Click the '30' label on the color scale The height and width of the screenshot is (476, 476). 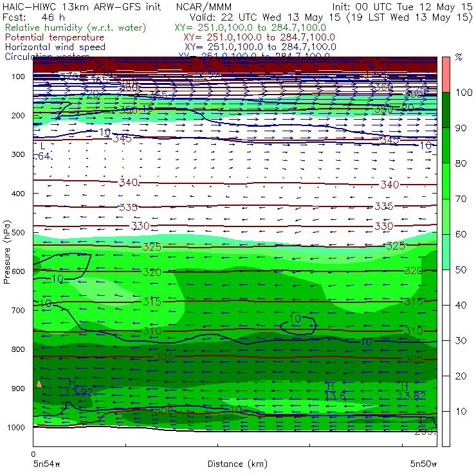click(461, 341)
